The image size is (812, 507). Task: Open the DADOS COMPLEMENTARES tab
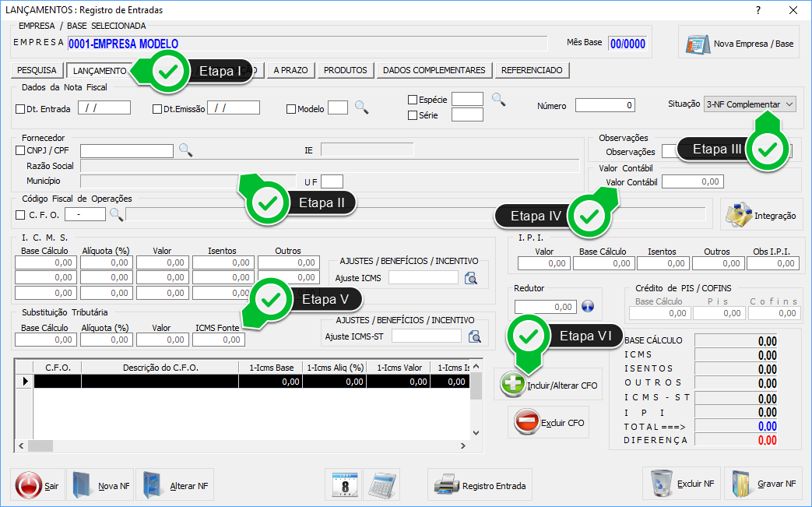(434, 70)
